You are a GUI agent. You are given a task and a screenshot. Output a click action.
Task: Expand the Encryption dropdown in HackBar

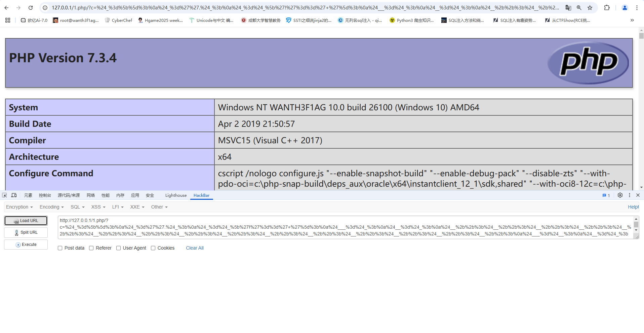click(x=19, y=207)
